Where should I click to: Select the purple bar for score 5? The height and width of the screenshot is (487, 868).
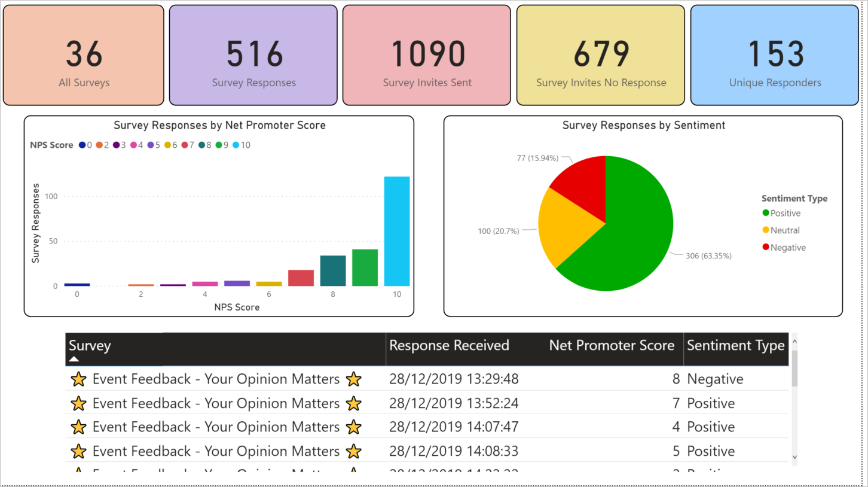(237, 283)
